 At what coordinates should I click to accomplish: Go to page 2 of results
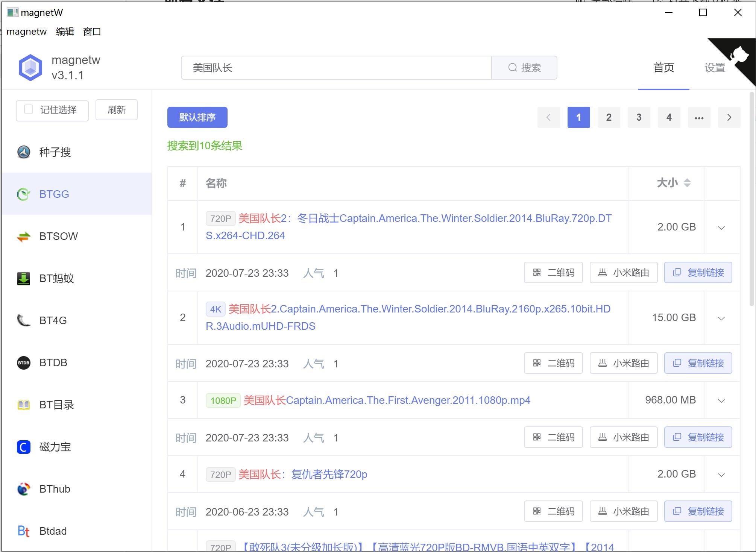coord(609,117)
